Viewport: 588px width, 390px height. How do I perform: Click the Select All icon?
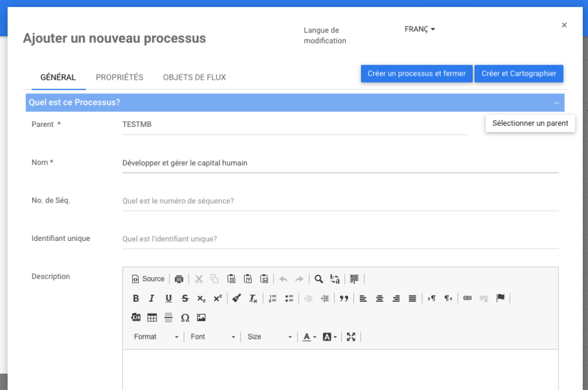click(354, 279)
